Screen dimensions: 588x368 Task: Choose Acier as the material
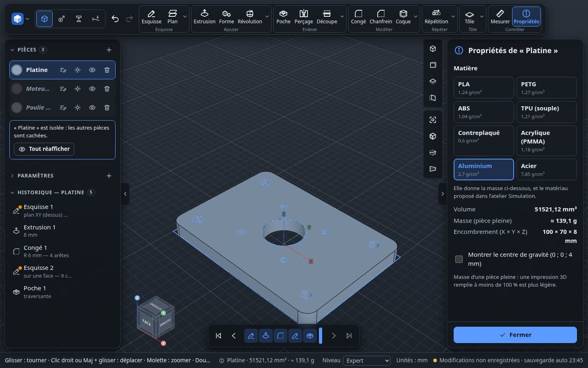pyautogui.click(x=546, y=169)
